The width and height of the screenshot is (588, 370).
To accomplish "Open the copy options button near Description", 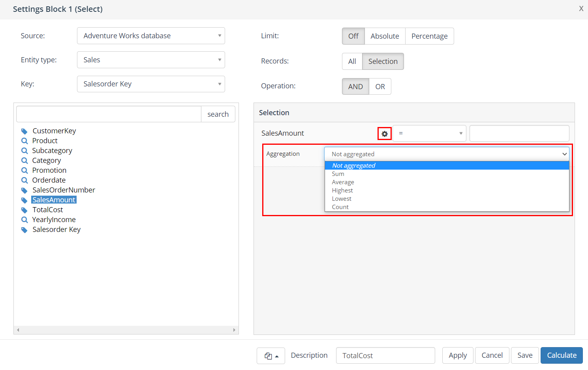I will click(271, 356).
